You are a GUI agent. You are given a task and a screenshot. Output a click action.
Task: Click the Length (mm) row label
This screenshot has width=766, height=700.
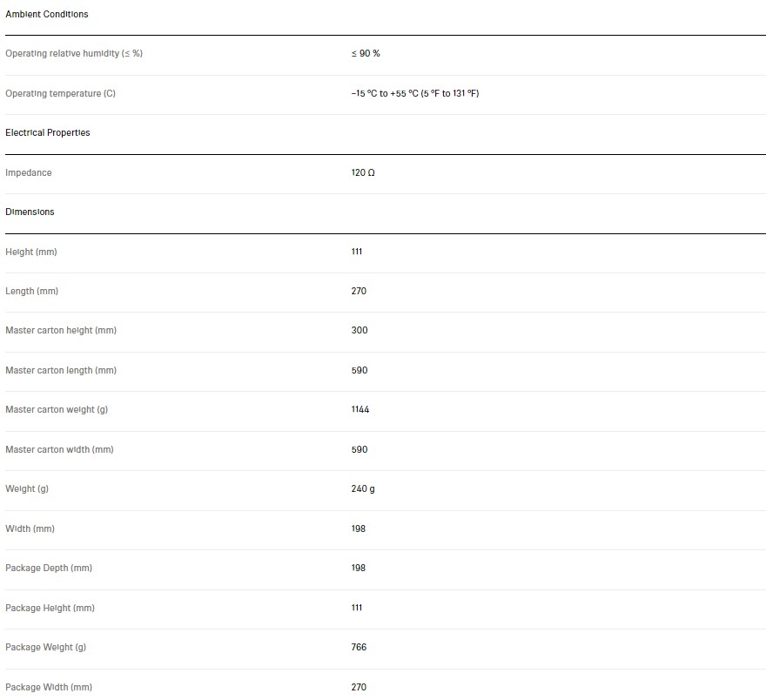[31, 292]
